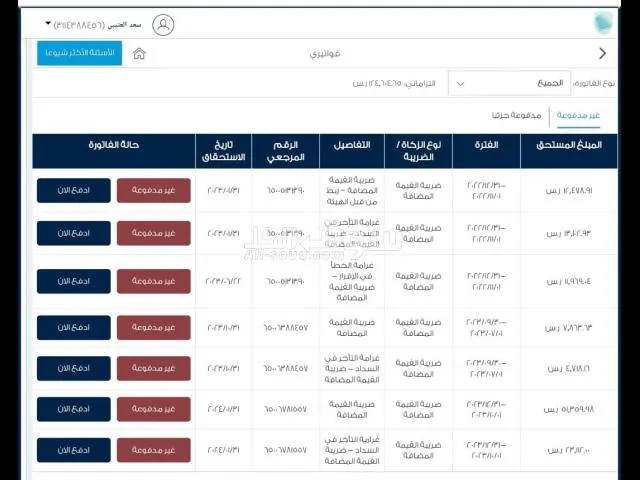Click the chevron in invoice type combo box

pos(460,84)
